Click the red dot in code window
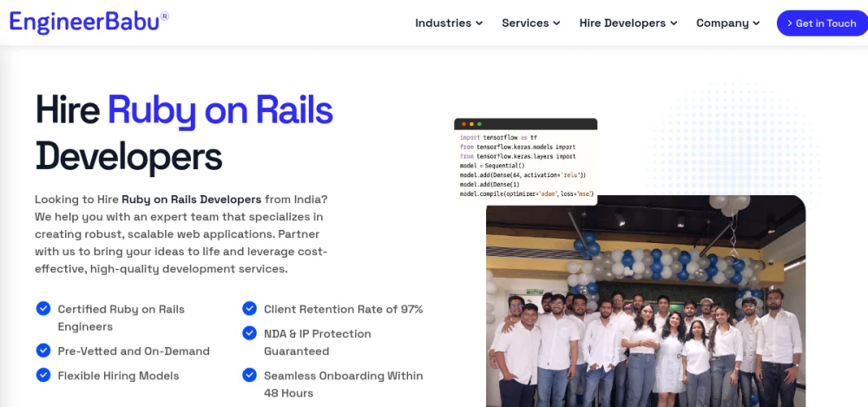This screenshot has height=407, width=868. (464, 124)
